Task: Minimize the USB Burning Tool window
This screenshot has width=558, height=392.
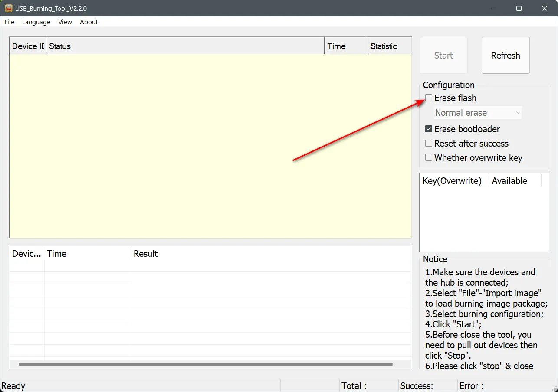Action: (x=494, y=8)
